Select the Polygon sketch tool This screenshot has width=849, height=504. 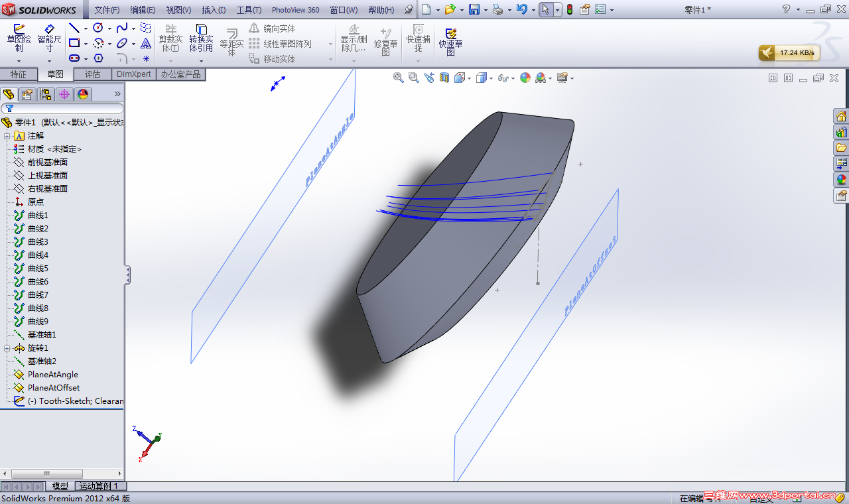pos(98,58)
